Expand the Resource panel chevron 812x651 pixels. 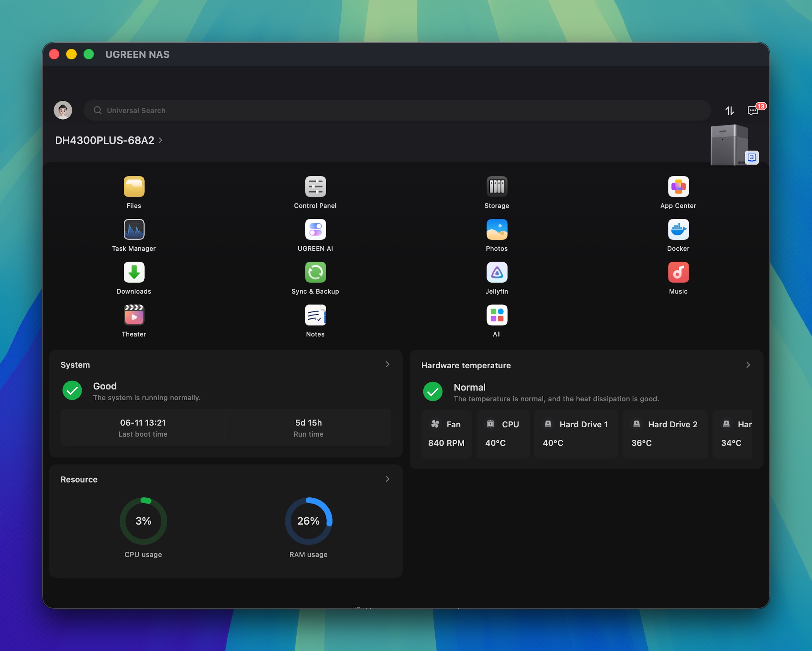pyautogui.click(x=387, y=479)
